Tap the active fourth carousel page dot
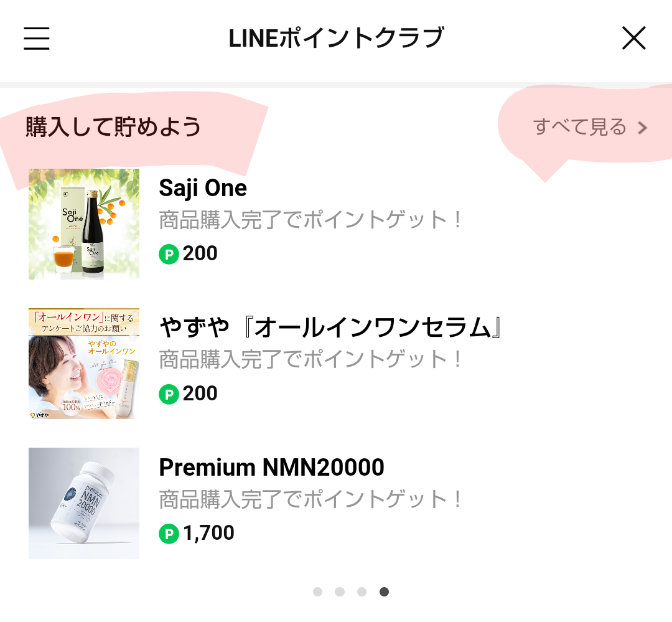Viewport: 672px width, 622px height. coord(384,591)
